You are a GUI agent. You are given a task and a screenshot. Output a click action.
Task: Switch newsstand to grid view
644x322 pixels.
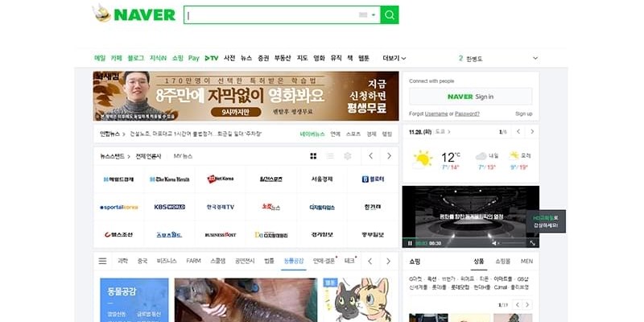[x=313, y=155]
